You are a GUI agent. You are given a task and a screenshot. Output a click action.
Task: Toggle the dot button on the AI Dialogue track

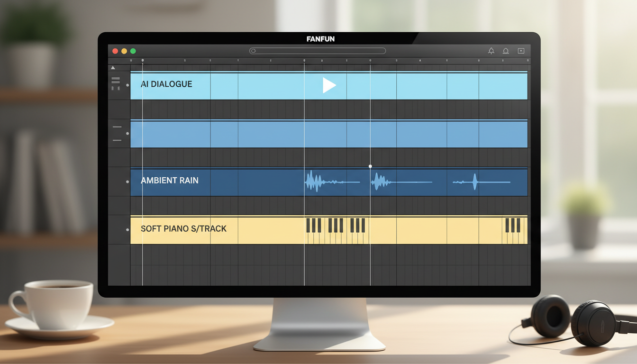coord(127,85)
